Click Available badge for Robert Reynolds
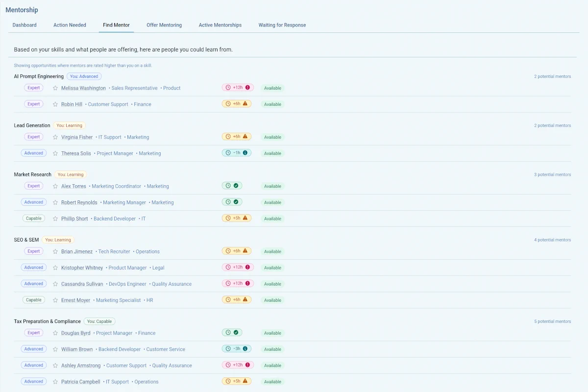588x392 pixels. [x=272, y=202]
